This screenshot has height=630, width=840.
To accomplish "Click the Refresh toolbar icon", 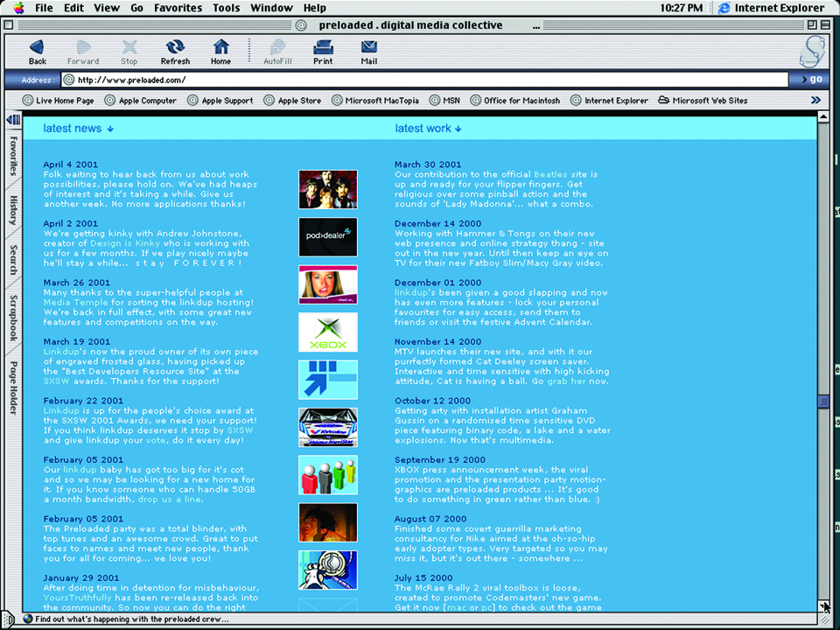I will point(175,47).
